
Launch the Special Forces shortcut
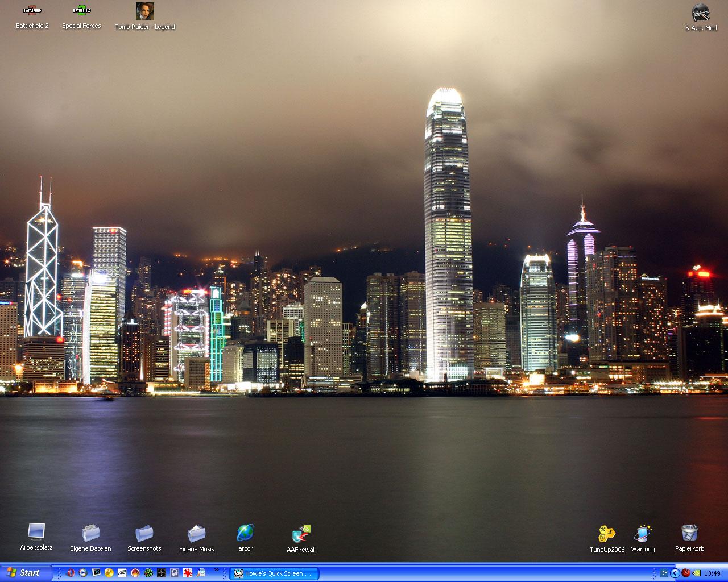[81, 17]
